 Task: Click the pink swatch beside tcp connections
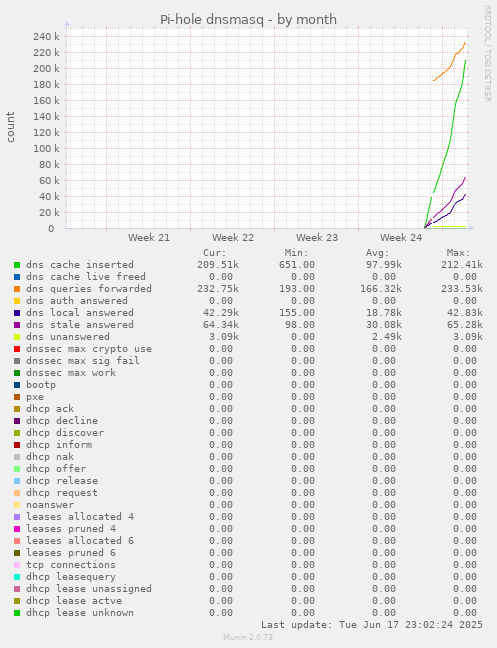[17, 565]
